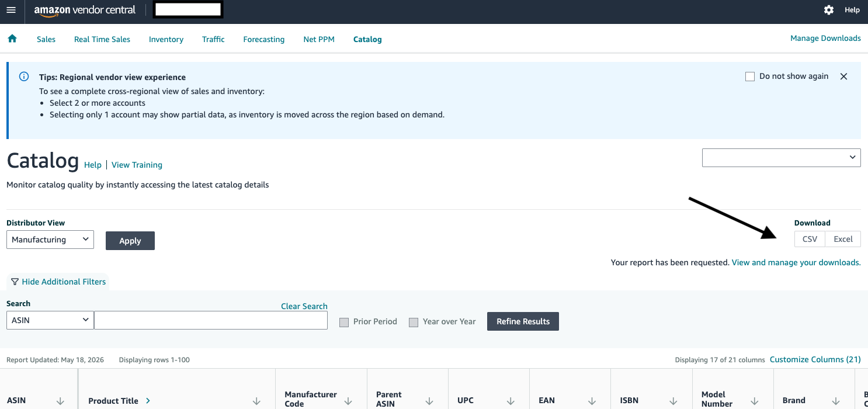Viewport: 868px width, 409px height.
Task: Click the filter funnel icon
Action: [x=15, y=282]
